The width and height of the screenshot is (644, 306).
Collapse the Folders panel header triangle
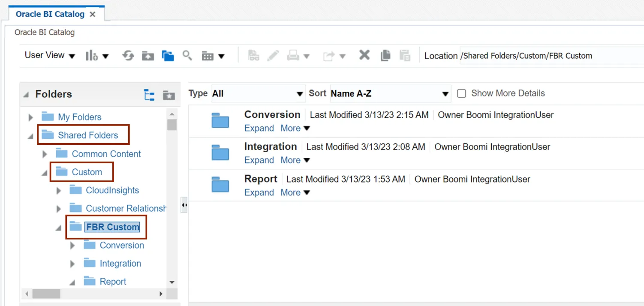tap(26, 95)
